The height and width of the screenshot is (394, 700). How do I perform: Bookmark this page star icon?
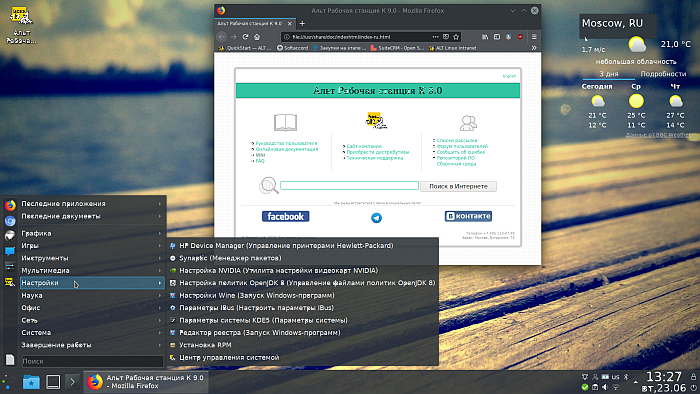coord(456,37)
